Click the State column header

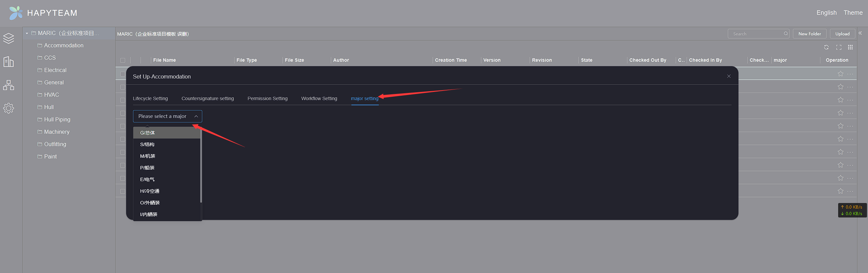(x=587, y=60)
